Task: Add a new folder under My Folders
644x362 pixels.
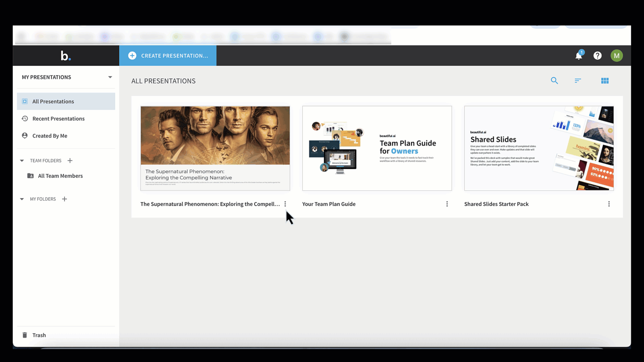Action: point(64,199)
